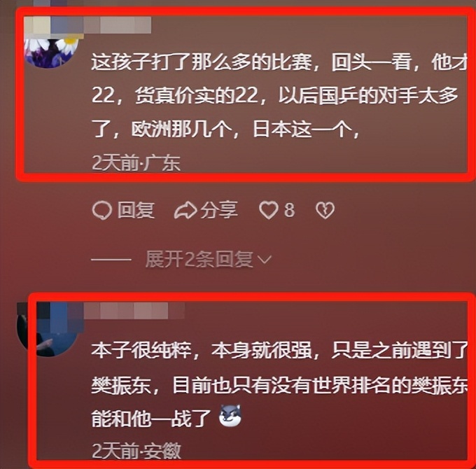Click the husky dog emoji in second comment
Screen dimensions: 476x469
tap(230, 416)
